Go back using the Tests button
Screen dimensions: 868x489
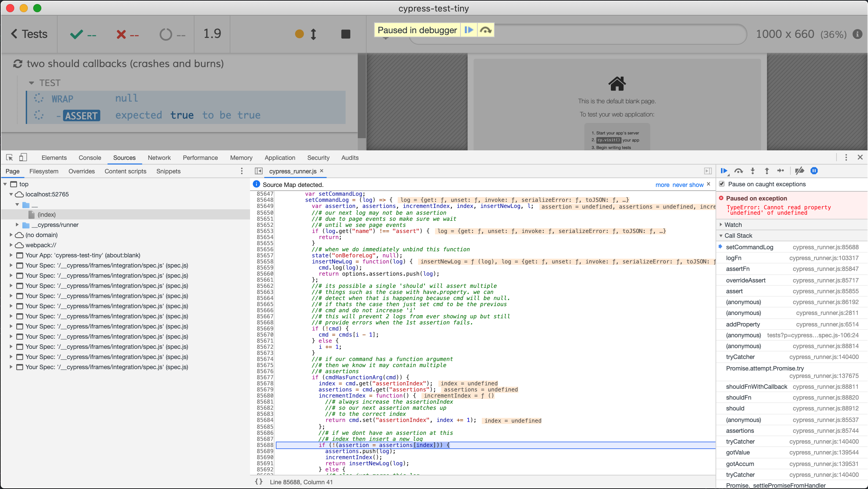29,34
